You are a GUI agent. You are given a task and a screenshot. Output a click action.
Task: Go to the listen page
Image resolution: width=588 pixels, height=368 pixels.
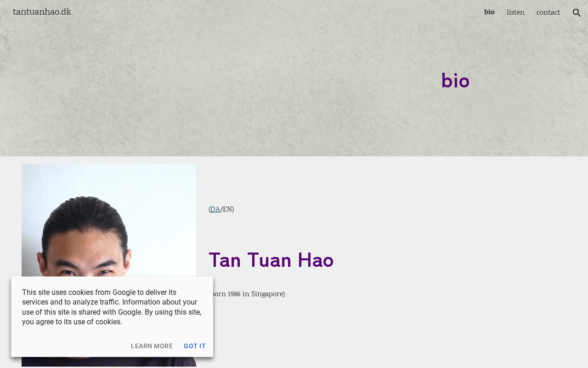click(515, 12)
